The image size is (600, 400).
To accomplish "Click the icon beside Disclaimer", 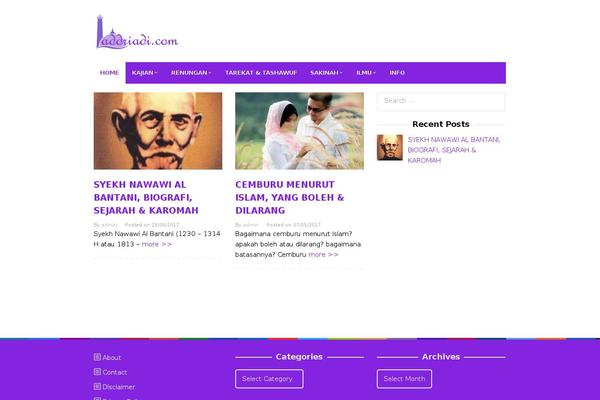I will [x=97, y=386].
